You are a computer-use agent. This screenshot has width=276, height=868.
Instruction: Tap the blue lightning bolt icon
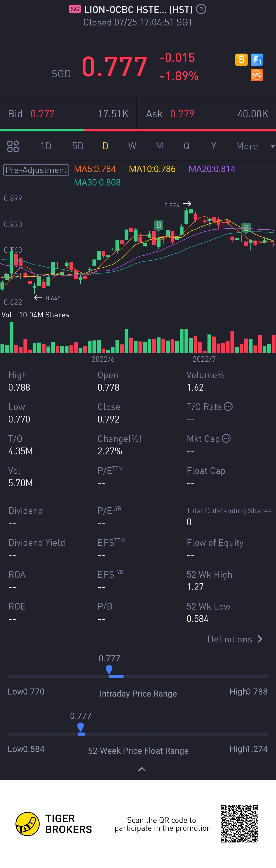click(x=257, y=60)
